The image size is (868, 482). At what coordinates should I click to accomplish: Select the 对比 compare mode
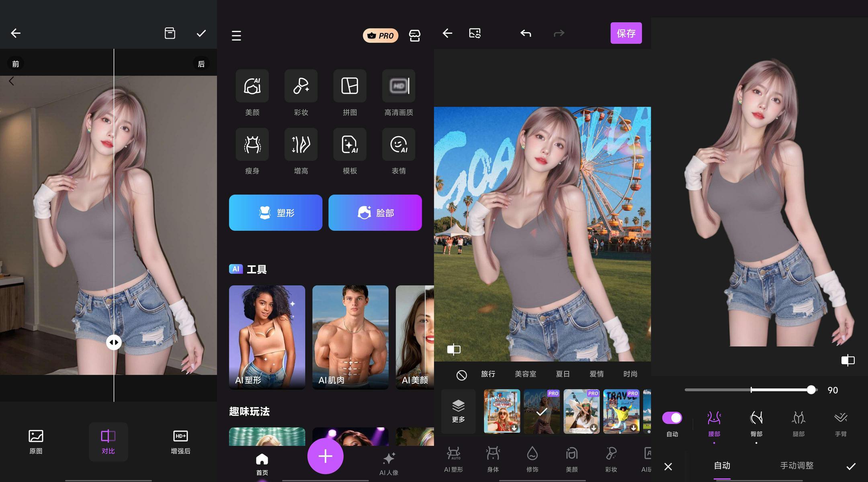(x=108, y=441)
